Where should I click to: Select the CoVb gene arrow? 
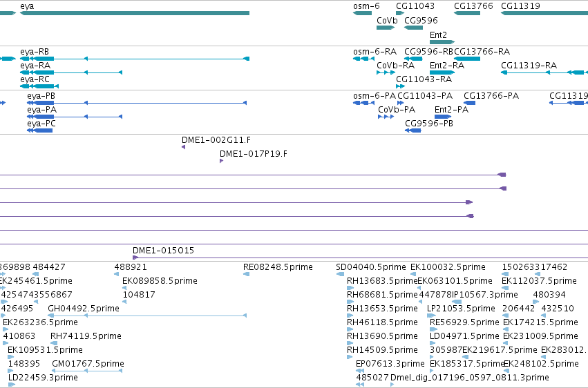(x=386, y=28)
